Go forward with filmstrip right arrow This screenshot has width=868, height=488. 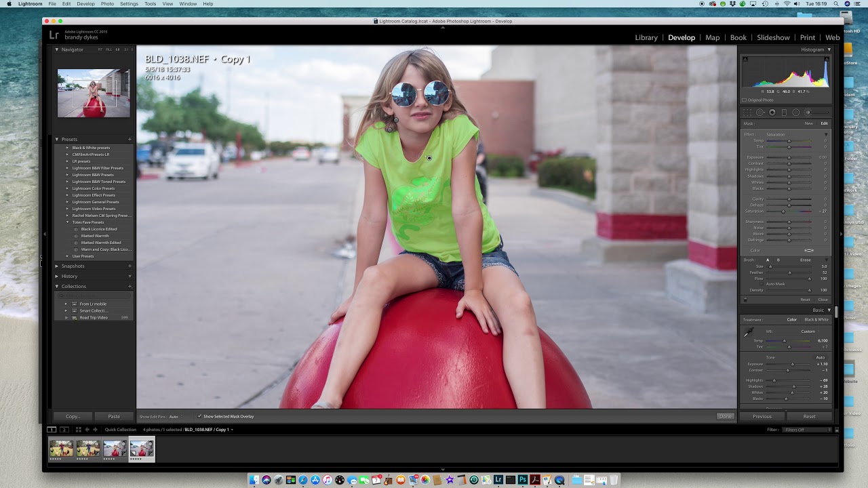coord(95,429)
